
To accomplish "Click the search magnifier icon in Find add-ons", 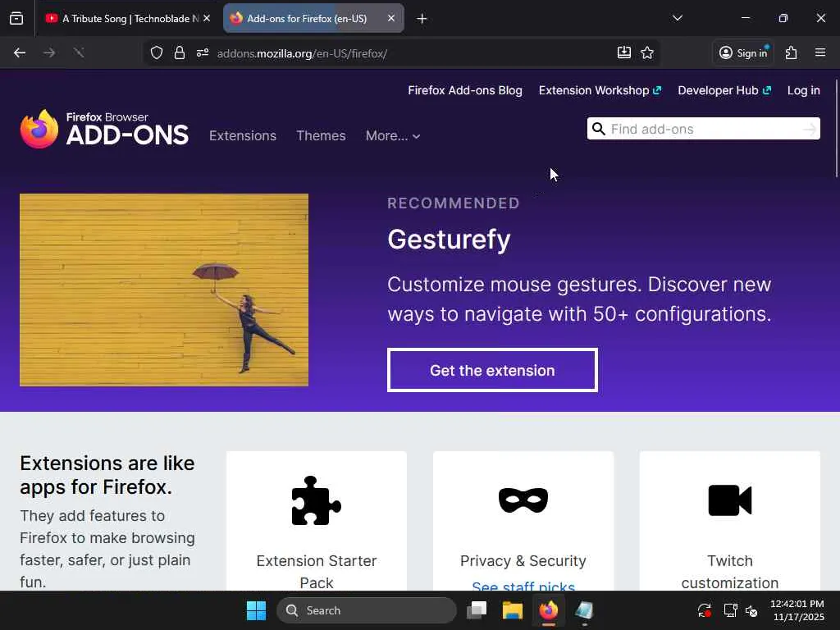I will (599, 129).
